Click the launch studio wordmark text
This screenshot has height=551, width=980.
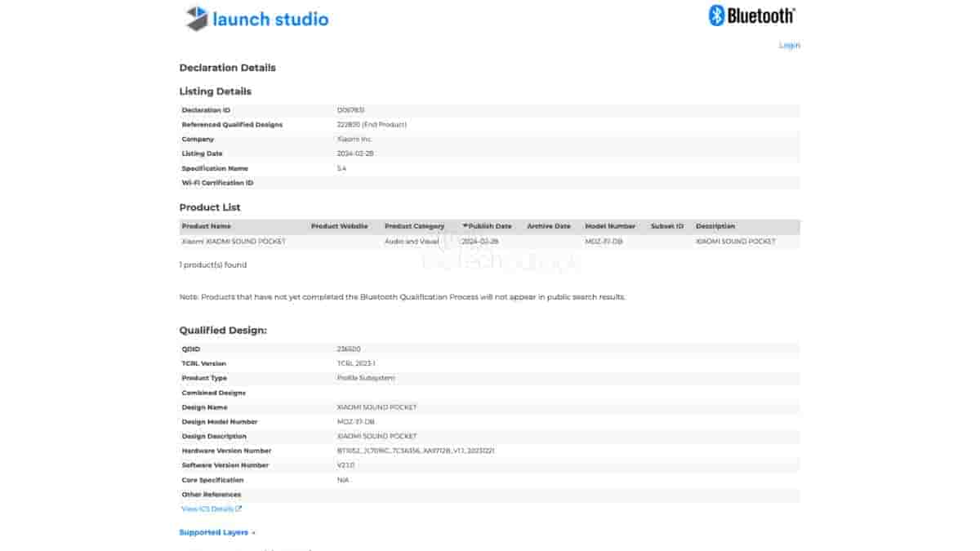click(x=270, y=19)
